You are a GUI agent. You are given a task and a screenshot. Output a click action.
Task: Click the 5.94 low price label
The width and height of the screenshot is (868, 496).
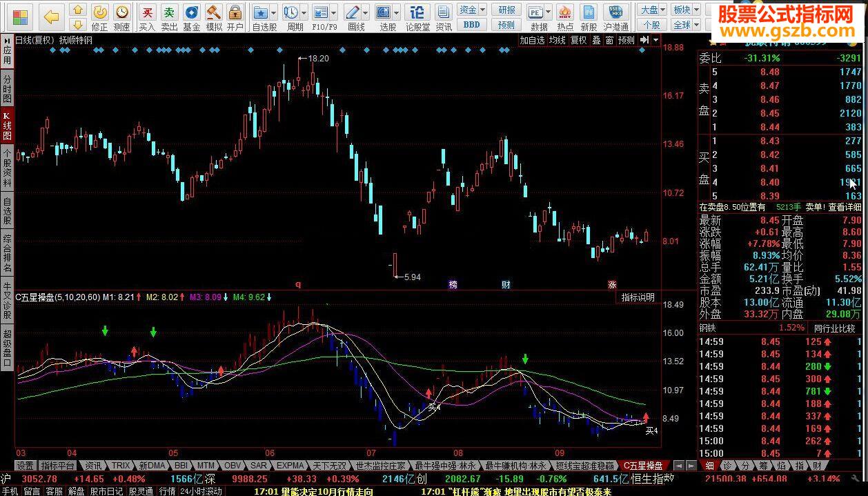(412, 277)
